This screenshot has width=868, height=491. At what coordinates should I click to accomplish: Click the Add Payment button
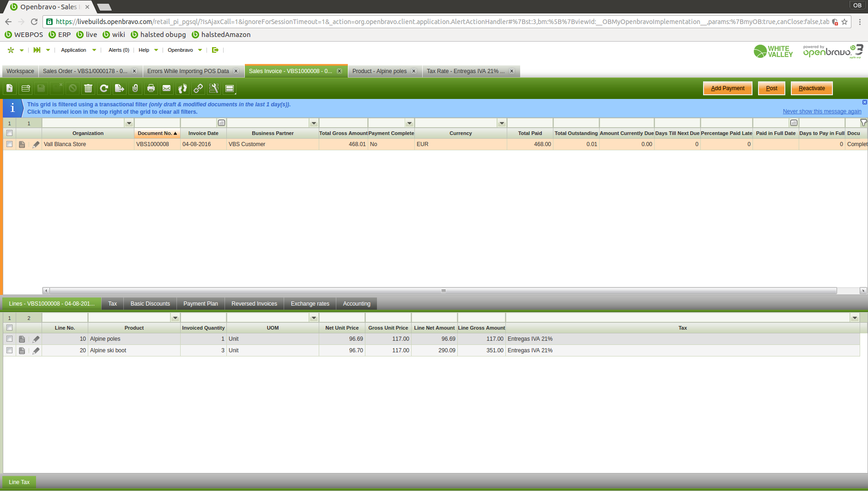(728, 88)
